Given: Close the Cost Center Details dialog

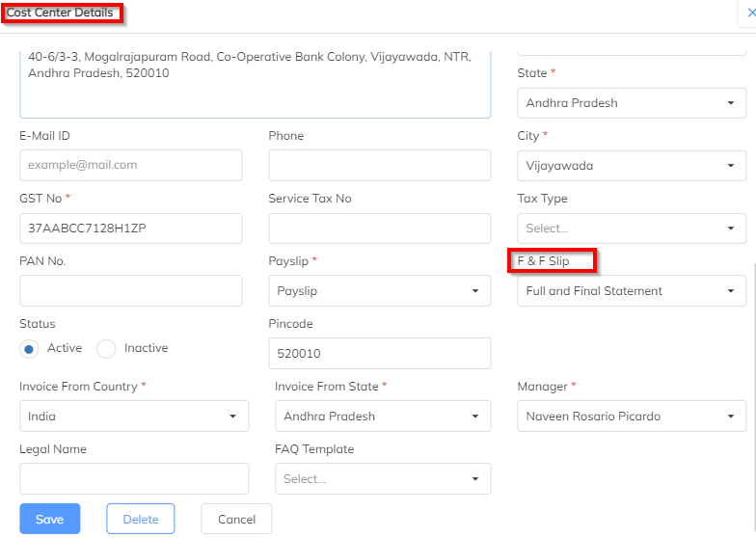Looking at the screenshot, I should (x=750, y=13).
